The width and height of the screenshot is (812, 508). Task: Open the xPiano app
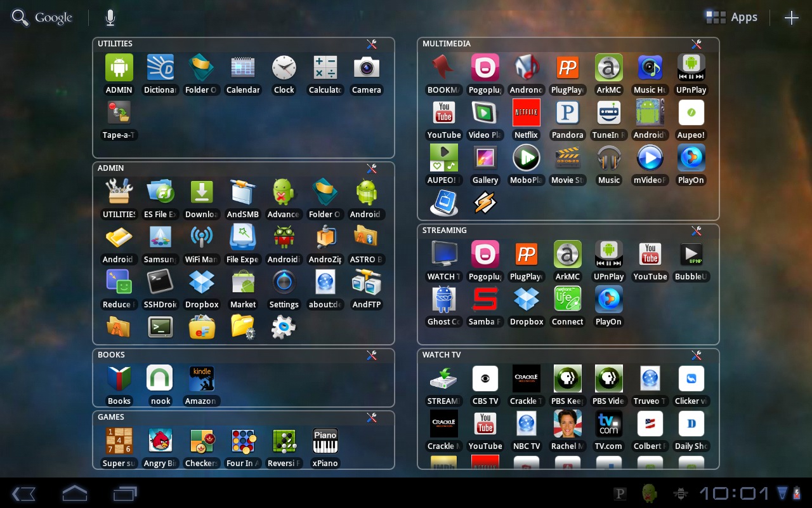coord(325,448)
